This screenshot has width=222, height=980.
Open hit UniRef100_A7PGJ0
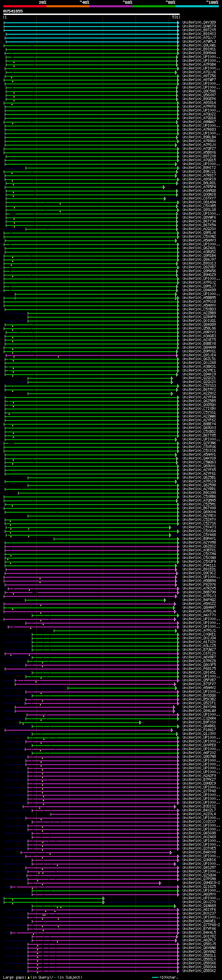(x=199, y=145)
